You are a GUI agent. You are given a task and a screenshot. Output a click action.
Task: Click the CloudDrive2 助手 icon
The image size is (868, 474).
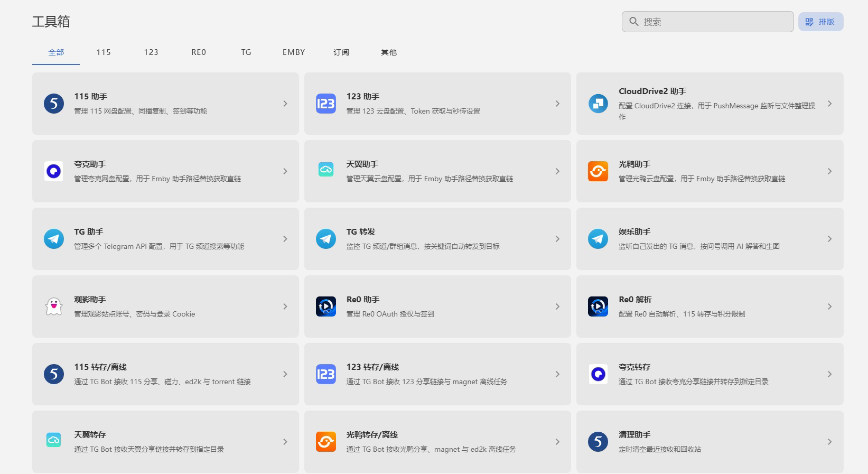(598, 104)
